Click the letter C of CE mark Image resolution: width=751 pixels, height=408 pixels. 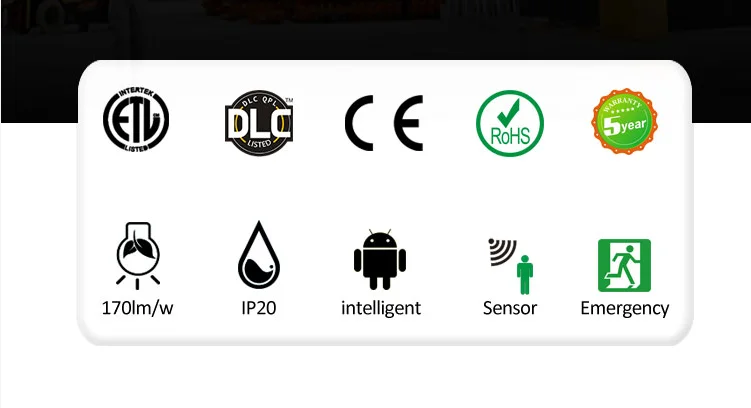(x=359, y=123)
